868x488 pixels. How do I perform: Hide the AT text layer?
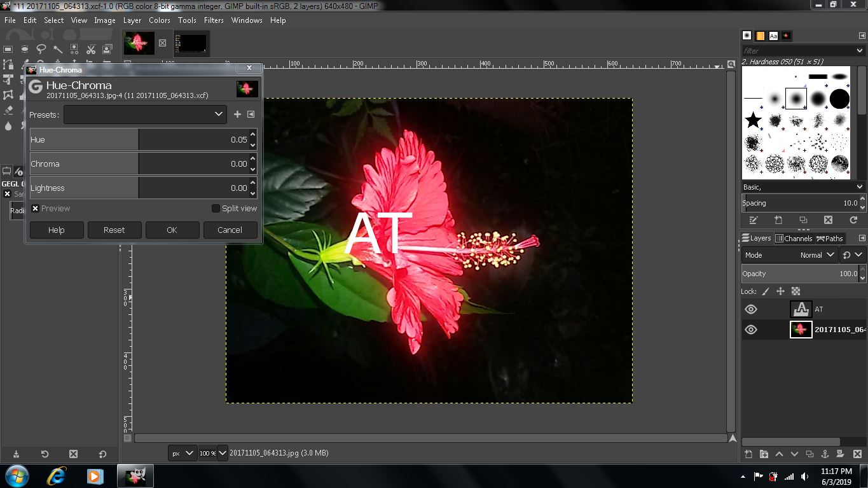751,309
